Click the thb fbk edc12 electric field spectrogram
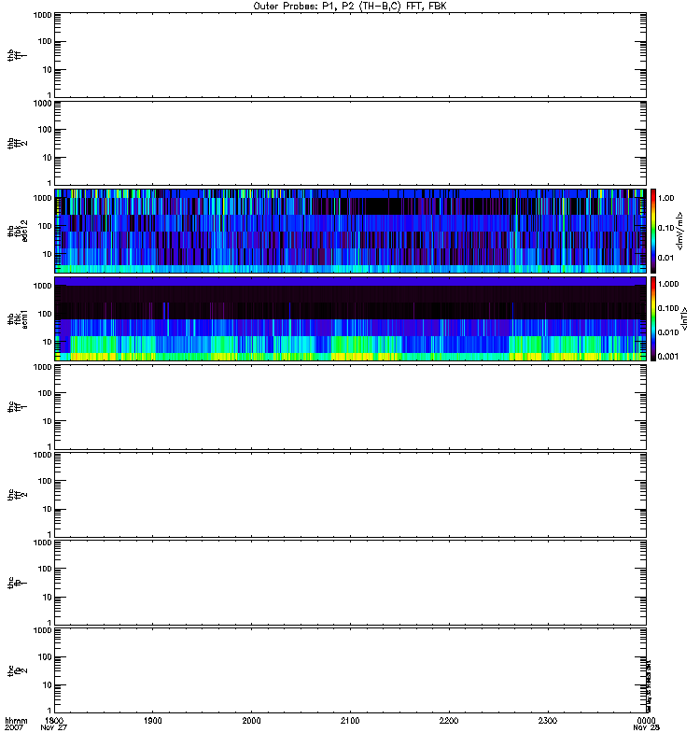The width and height of the screenshot is (700, 747). pyautogui.click(x=350, y=231)
